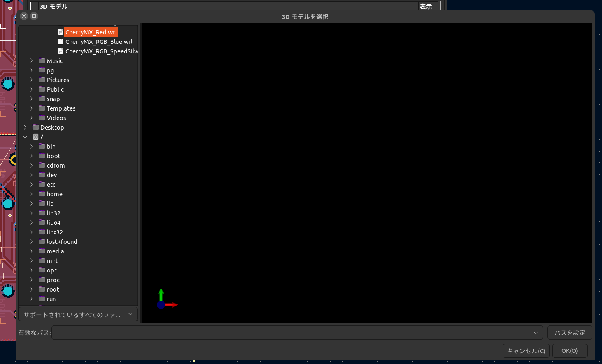Image resolution: width=602 pixels, height=364 pixels.
Task: Click the folder icon beside Desktop
Action: tap(36, 127)
